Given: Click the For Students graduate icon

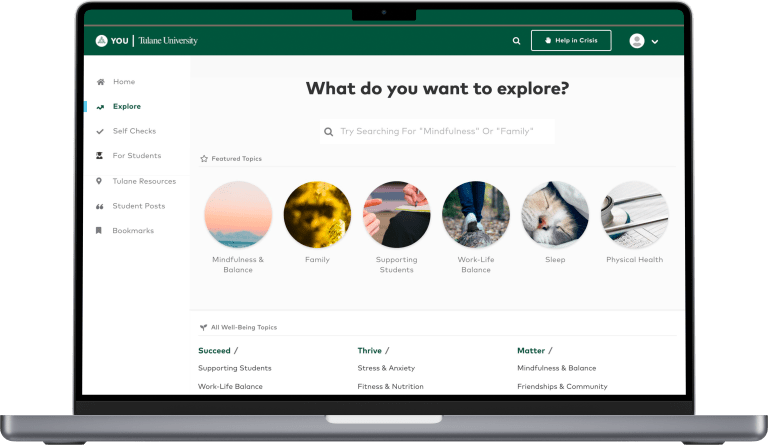Looking at the screenshot, I should (x=99, y=156).
